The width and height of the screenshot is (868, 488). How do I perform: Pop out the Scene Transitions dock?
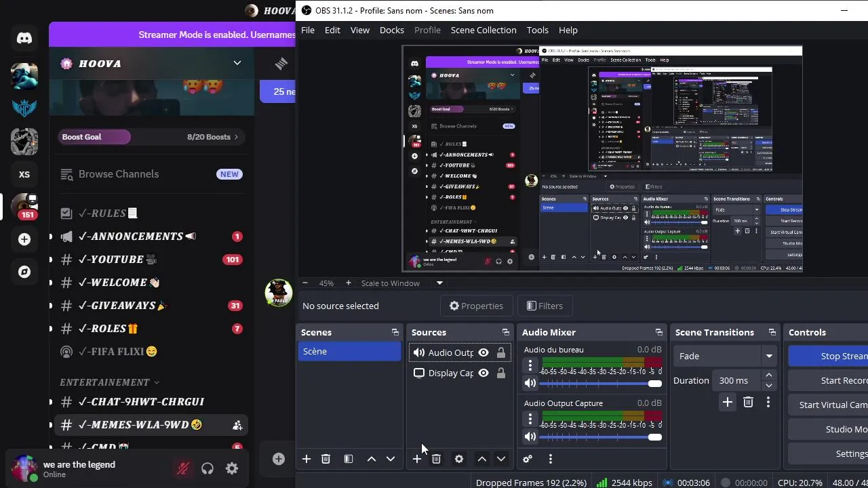(772, 332)
